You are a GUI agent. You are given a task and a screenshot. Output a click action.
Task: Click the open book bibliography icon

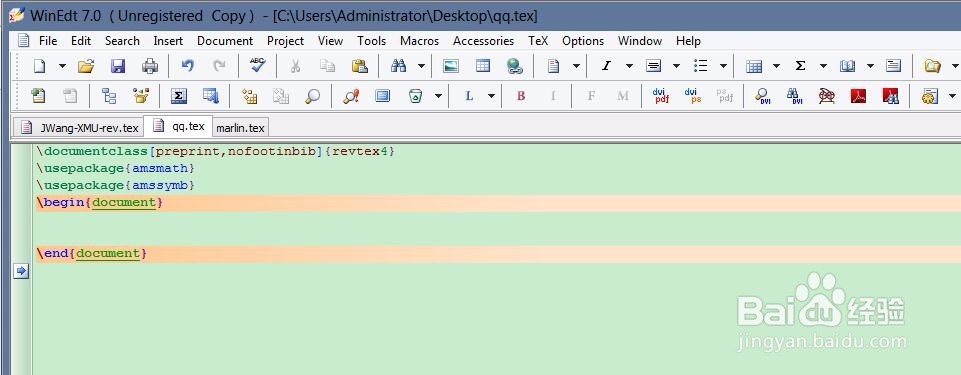point(848,66)
